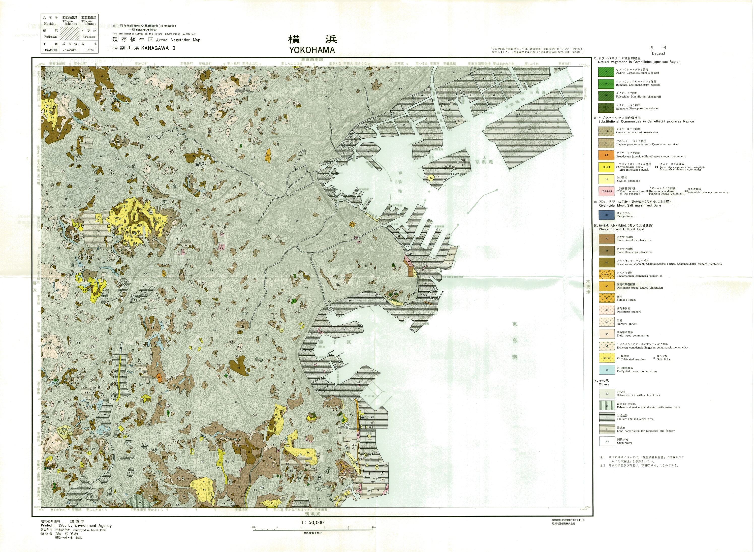This screenshot has height=552, width=756.
Task: Click the Golf links yellow dotted swatch
Action: [607, 358]
